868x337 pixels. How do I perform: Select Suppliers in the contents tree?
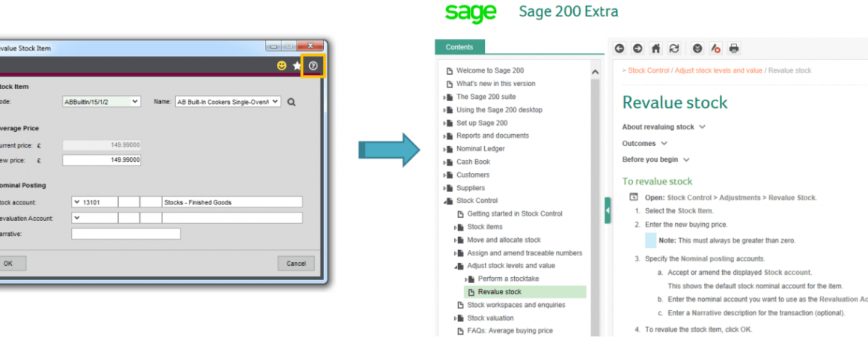(471, 189)
